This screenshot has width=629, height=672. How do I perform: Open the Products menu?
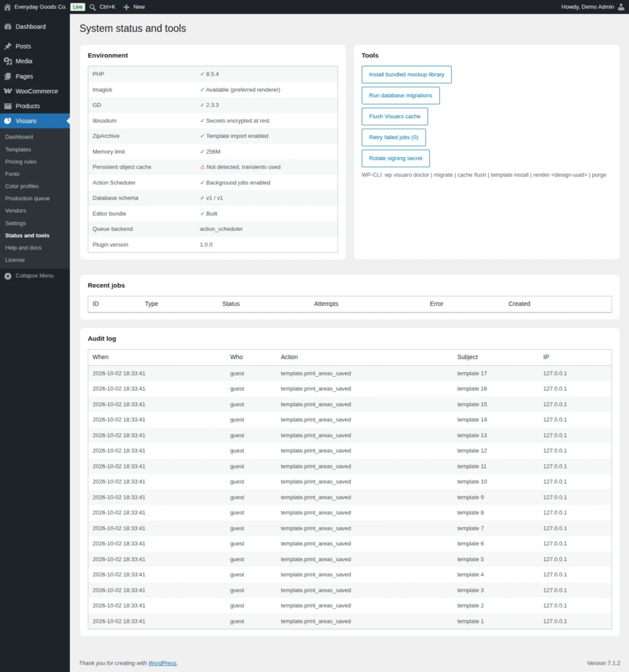coord(28,106)
